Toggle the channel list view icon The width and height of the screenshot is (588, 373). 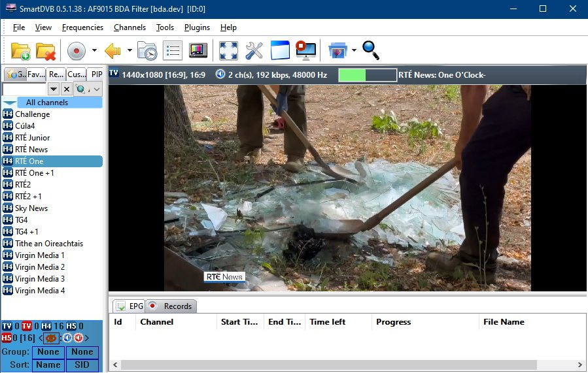point(173,50)
